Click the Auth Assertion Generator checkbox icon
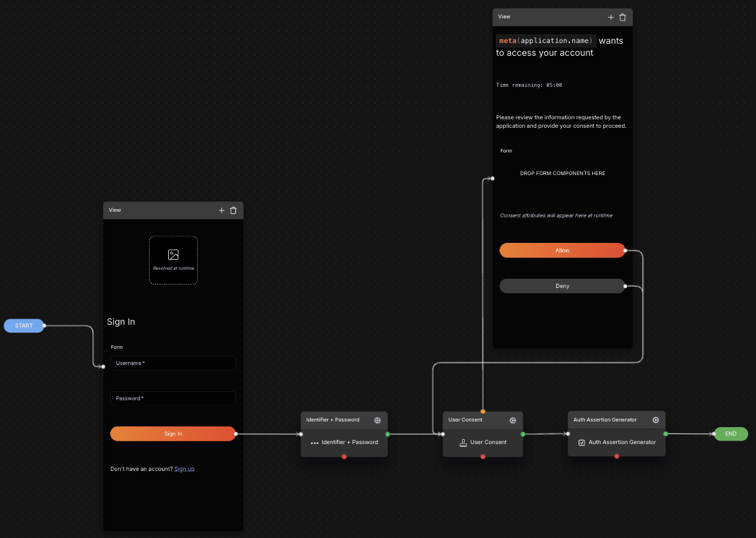The image size is (756, 538). click(x=581, y=442)
